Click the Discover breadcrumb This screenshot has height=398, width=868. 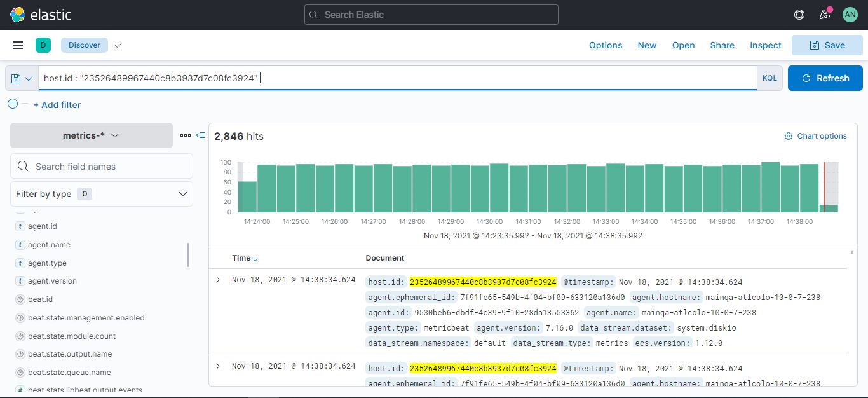coord(85,45)
